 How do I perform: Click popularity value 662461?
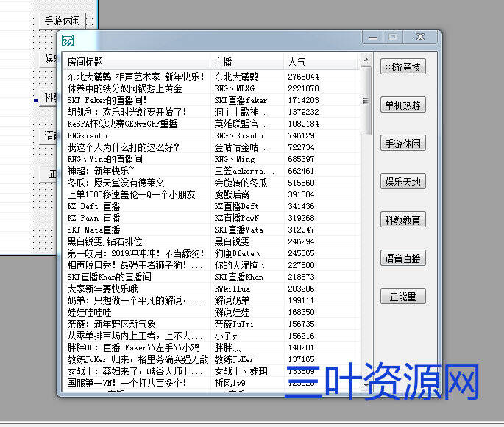(301, 171)
